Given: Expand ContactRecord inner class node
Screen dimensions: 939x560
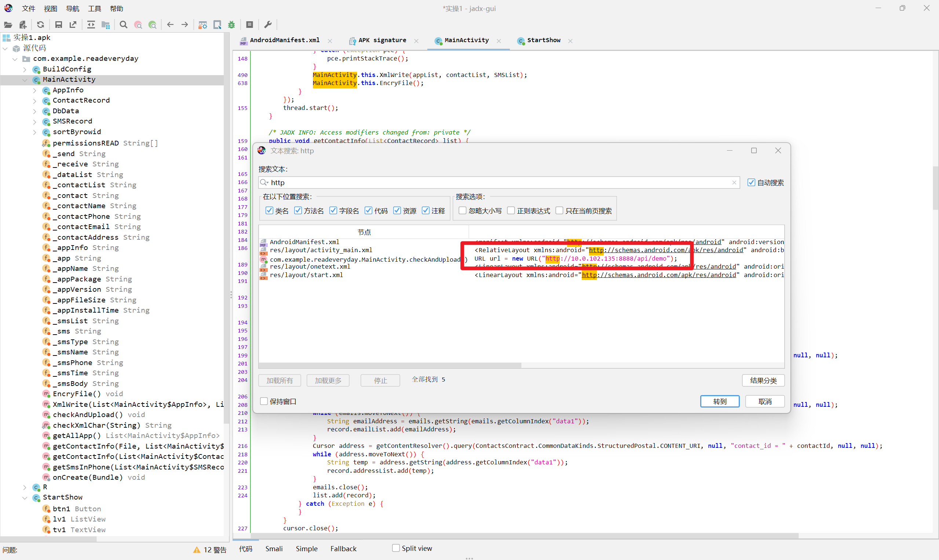Looking at the screenshot, I should click(35, 101).
